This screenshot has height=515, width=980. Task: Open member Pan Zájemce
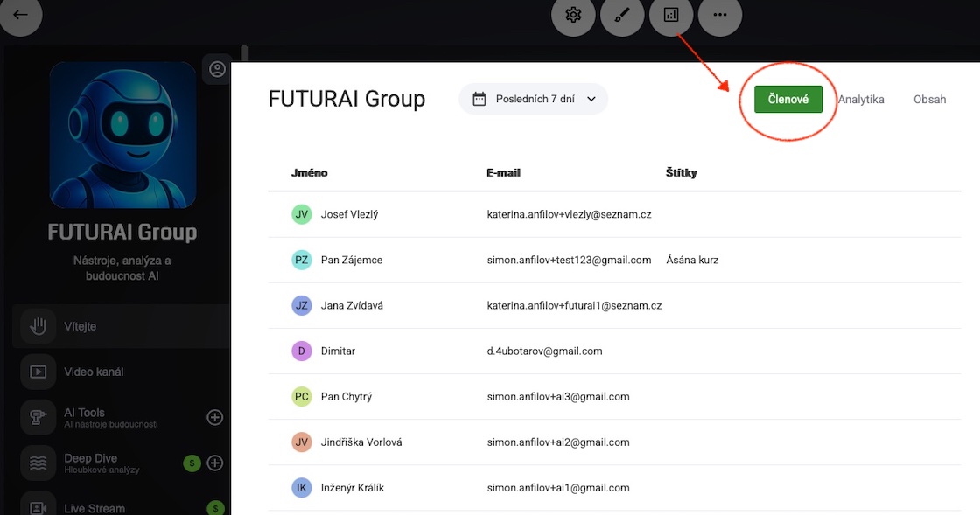click(351, 260)
